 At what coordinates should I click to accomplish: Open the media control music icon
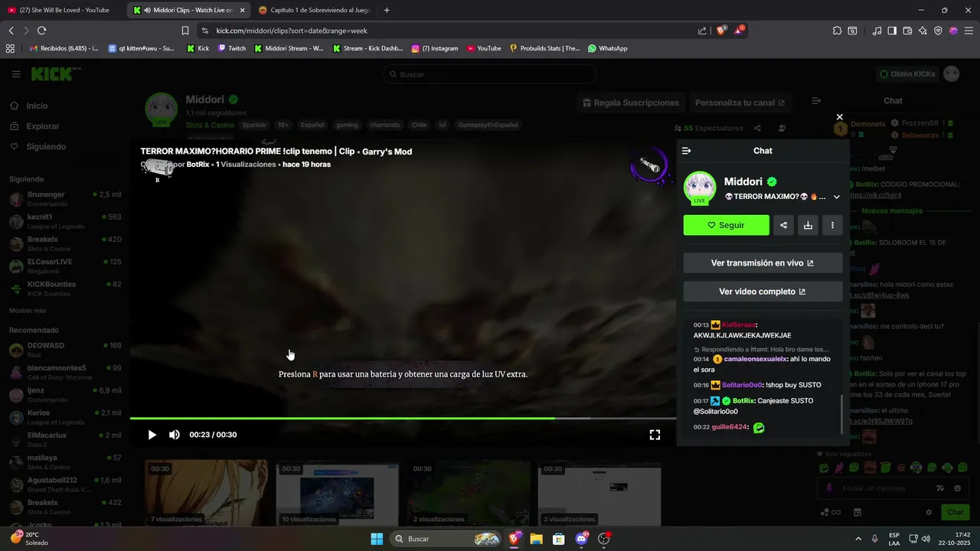(877, 31)
